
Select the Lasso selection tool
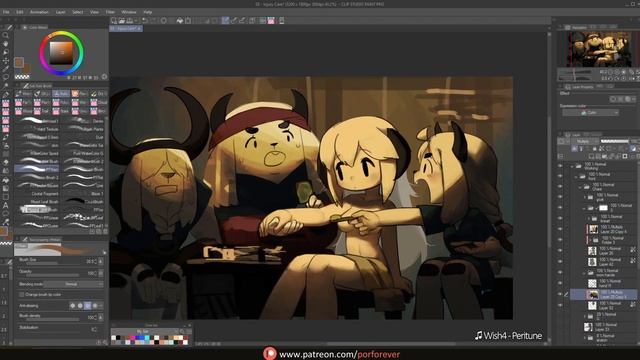pos(6,77)
